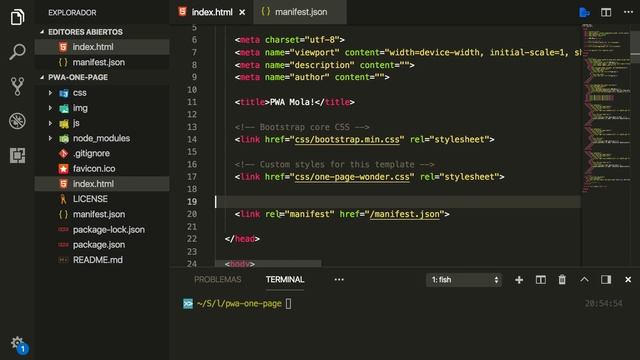Click the terminal prompt path ~/S/l/pwa-one-page
This screenshot has height=360, width=640.
239,304
